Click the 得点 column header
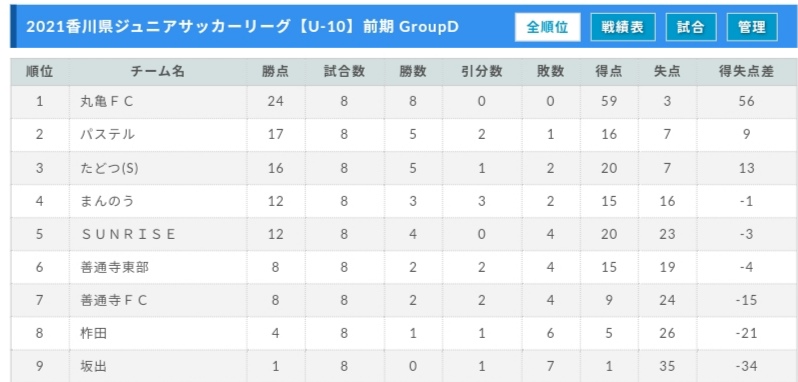 [609, 72]
